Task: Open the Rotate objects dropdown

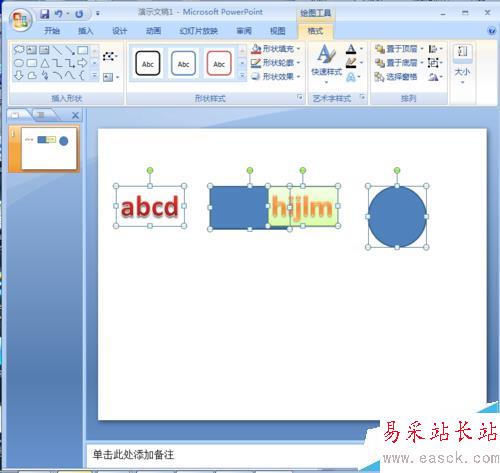Action: pyautogui.click(x=435, y=77)
